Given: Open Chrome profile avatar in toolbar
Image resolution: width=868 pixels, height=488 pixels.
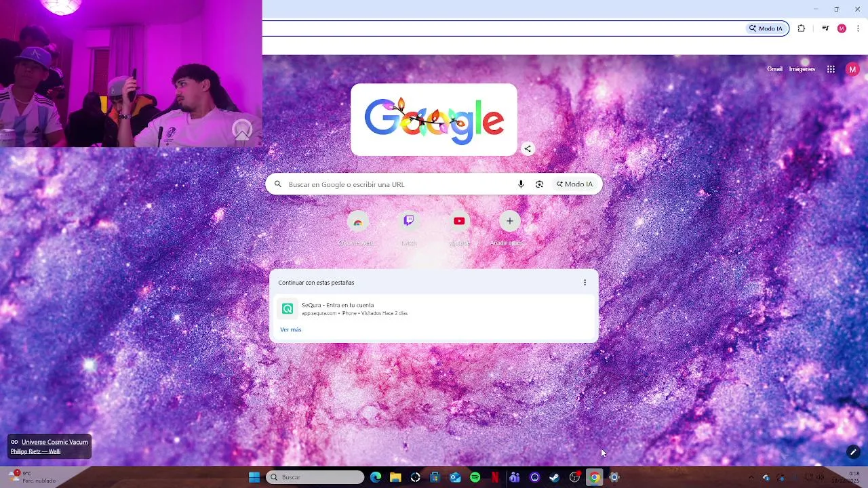Looking at the screenshot, I should (842, 28).
